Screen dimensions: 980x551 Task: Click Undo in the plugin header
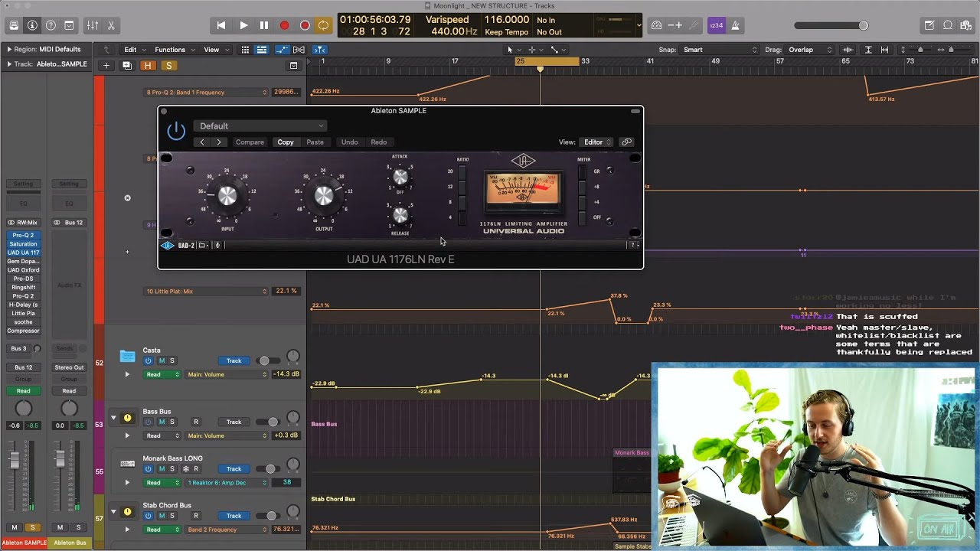349,142
